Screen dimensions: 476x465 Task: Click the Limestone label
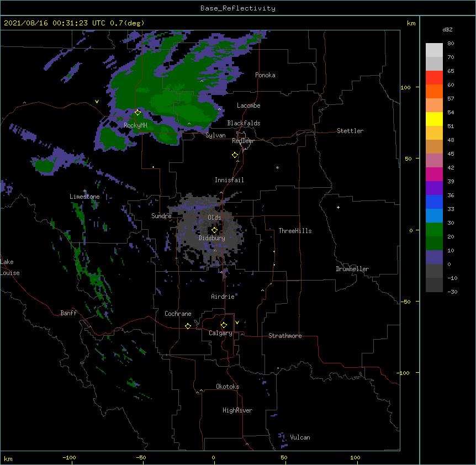pyautogui.click(x=84, y=197)
